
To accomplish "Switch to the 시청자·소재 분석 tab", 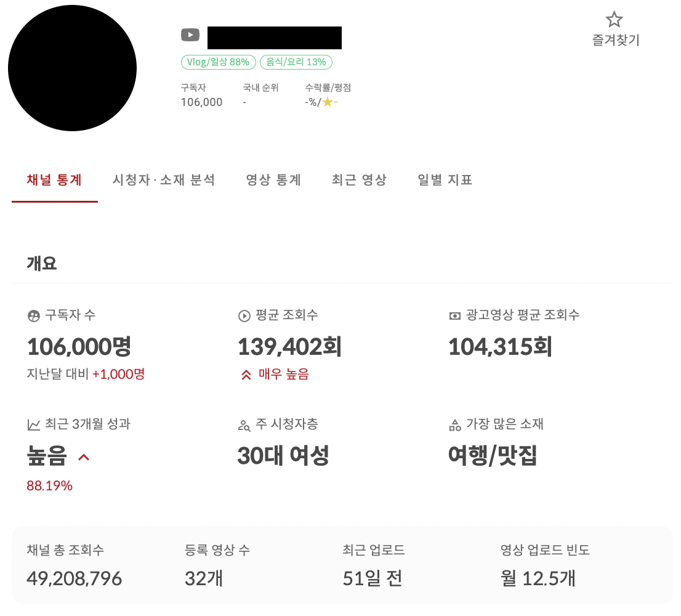I will pos(164,180).
